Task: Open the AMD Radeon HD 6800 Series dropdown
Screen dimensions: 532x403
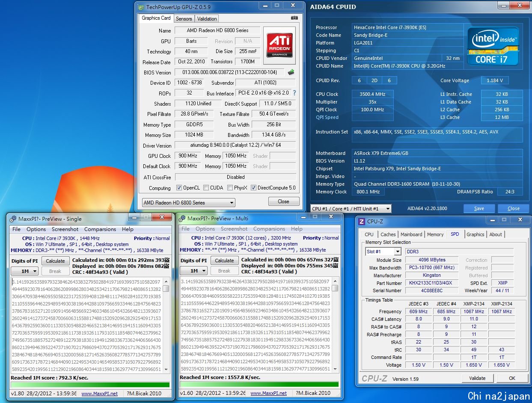Action: click(189, 203)
